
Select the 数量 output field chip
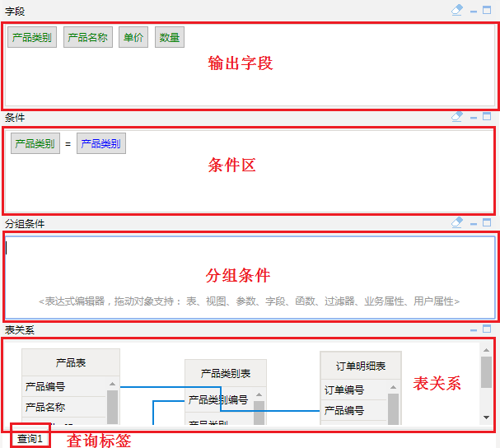170,37
